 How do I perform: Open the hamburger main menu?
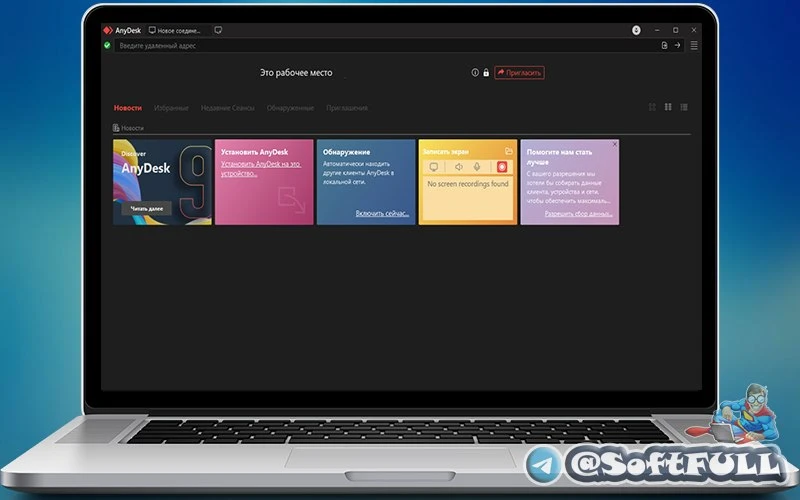tap(694, 45)
